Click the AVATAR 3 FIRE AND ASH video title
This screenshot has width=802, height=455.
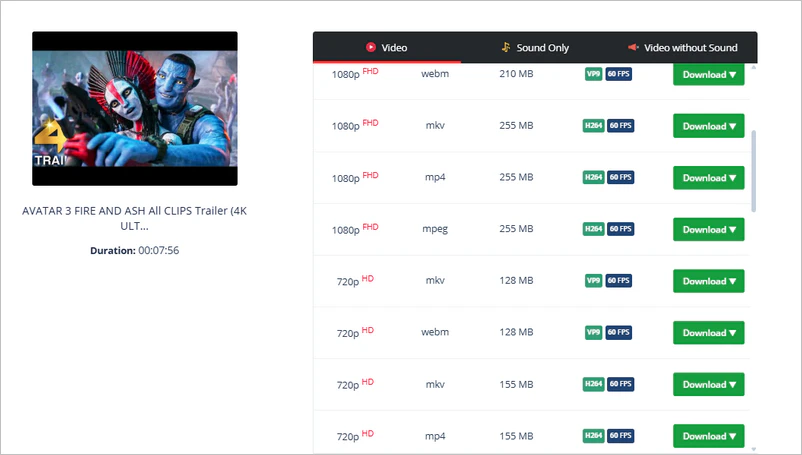[135, 218]
